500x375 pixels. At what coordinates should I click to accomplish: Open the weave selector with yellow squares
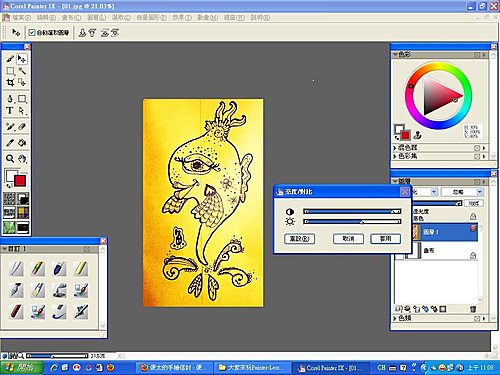23,213
